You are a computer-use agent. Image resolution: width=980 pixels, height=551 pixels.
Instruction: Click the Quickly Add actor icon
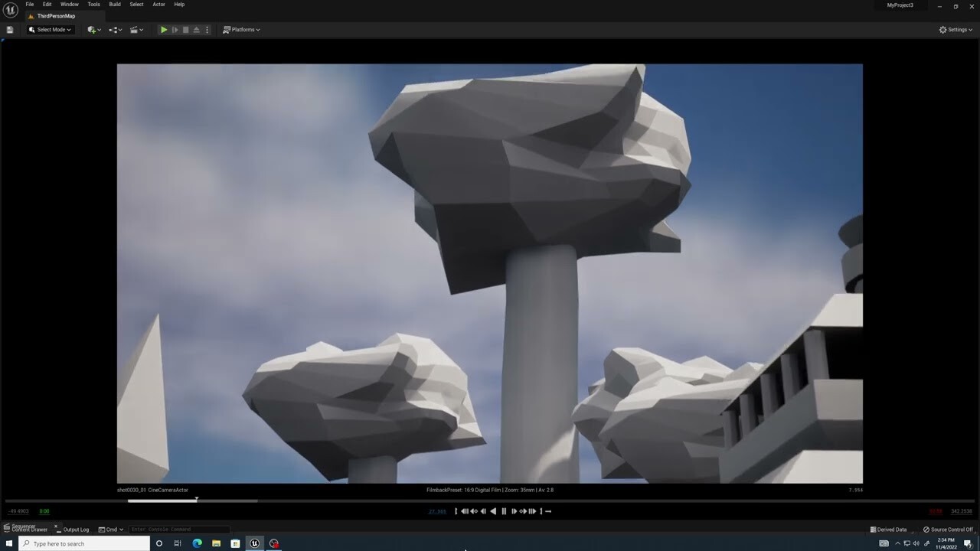91,29
